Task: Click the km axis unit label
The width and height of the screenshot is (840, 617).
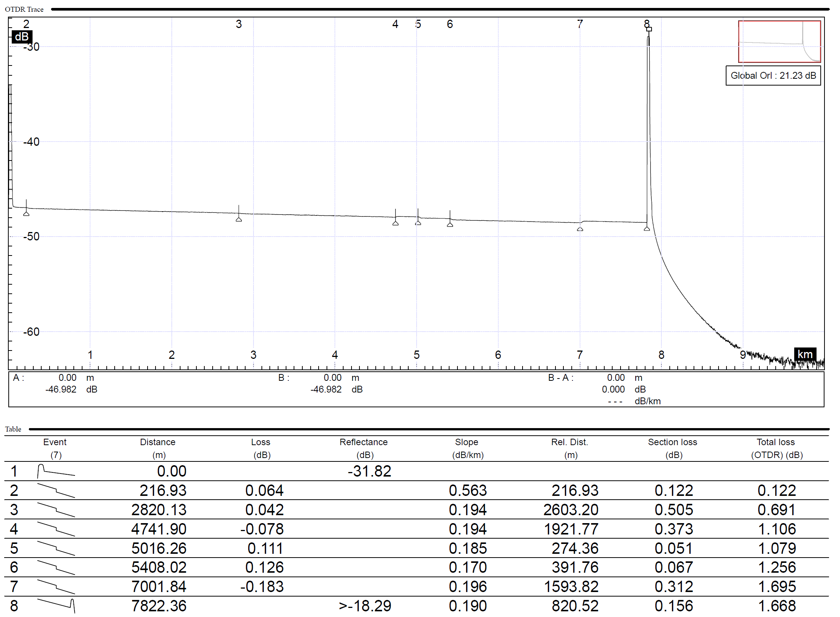Action: tap(805, 354)
